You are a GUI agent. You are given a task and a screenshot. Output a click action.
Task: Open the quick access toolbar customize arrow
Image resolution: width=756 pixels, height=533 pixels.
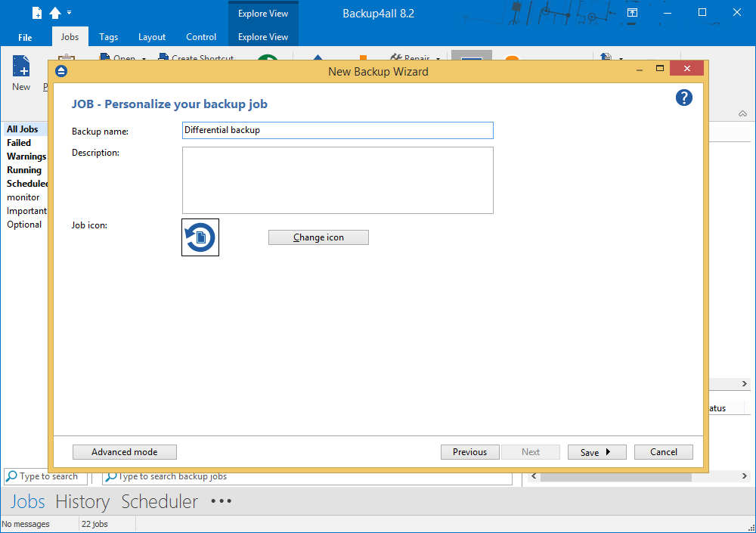click(70, 13)
